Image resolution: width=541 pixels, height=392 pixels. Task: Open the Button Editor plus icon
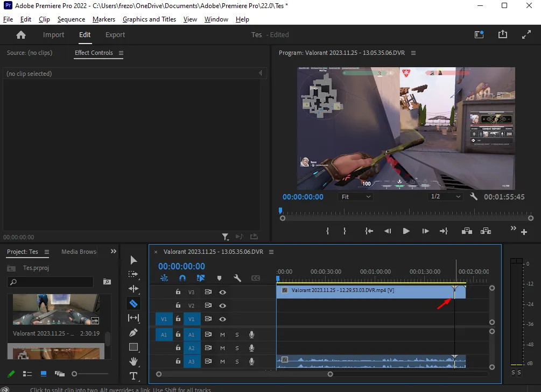point(524,232)
